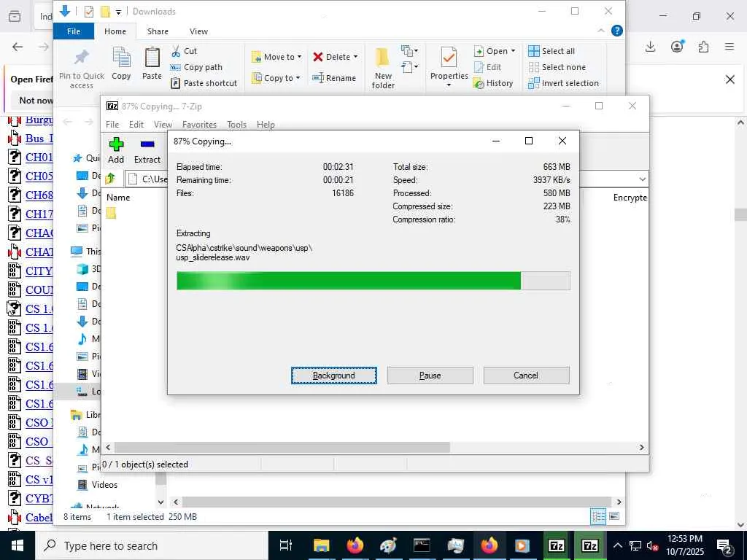Open the 7-Zip View menu

pyautogui.click(x=163, y=124)
